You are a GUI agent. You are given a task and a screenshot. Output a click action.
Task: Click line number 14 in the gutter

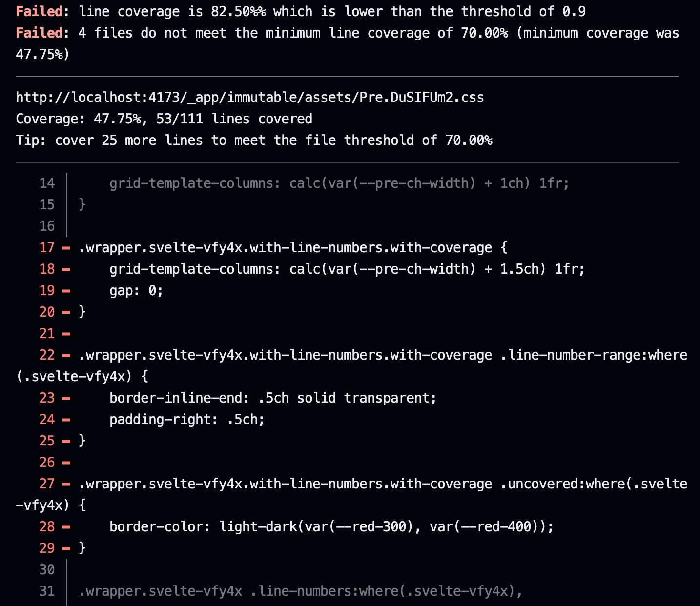coord(47,183)
